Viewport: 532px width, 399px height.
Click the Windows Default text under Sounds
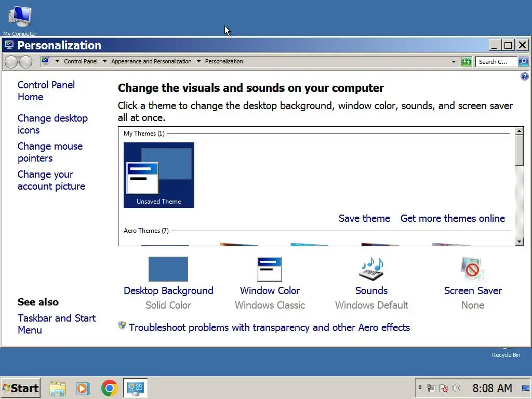[x=371, y=305]
